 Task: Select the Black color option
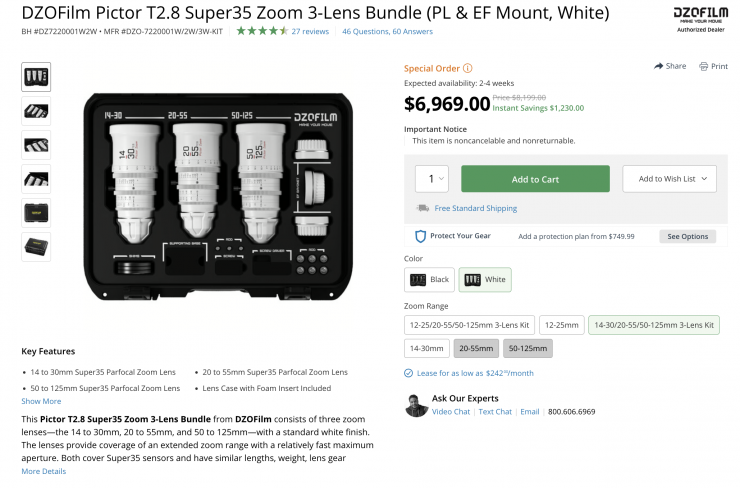(x=430, y=279)
